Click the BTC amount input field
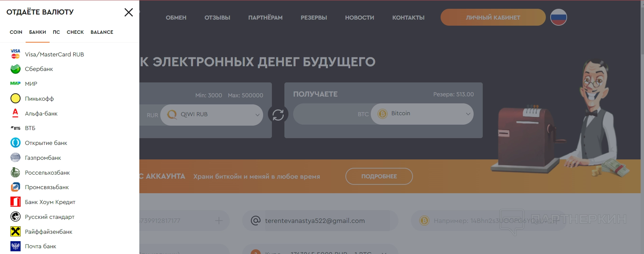The height and width of the screenshot is (254, 644). coord(332,114)
